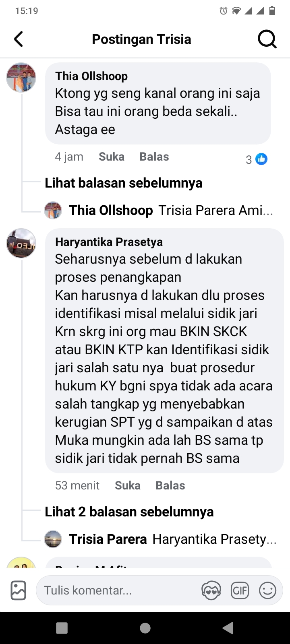Open the photo attachment icon
Image resolution: width=290 pixels, height=644 pixels.
pos(19,590)
